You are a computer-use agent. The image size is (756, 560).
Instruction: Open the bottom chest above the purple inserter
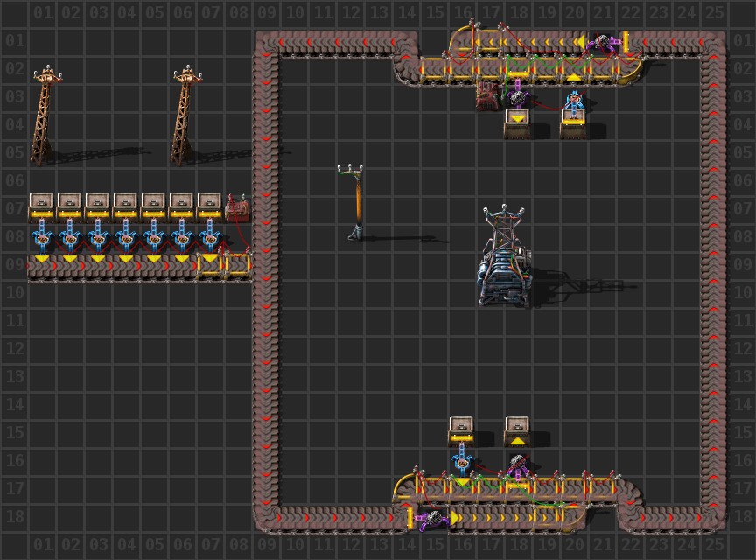pyautogui.click(x=518, y=429)
